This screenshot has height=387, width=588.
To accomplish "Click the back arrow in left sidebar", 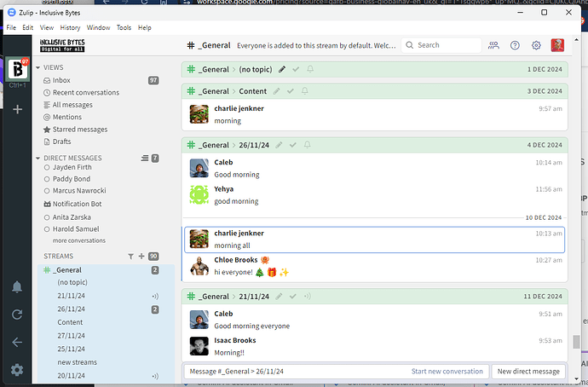I will click(17, 342).
